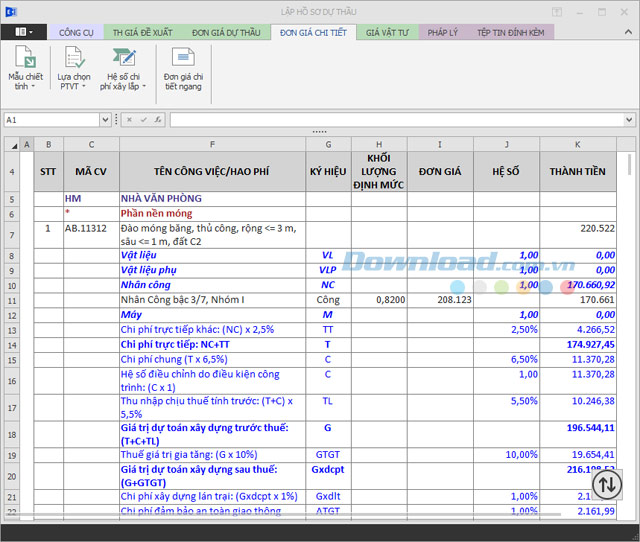This screenshot has width=640, height=542.
Task: Click the THÀNH TIỀN column header cell
Action: tap(578, 171)
